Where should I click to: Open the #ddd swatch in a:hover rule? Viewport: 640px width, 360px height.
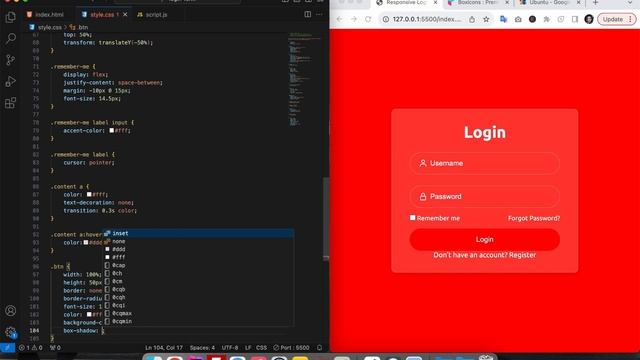pos(86,242)
